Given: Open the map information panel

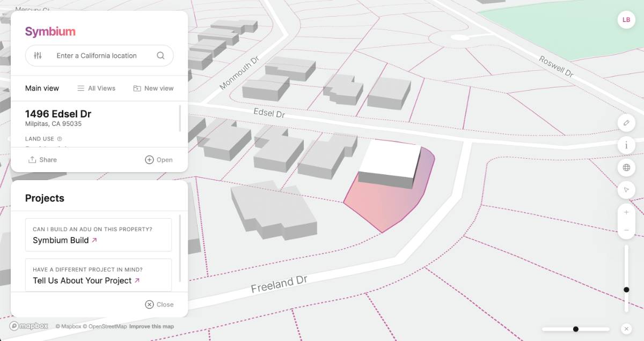Looking at the screenshot, I should (626, 145).
